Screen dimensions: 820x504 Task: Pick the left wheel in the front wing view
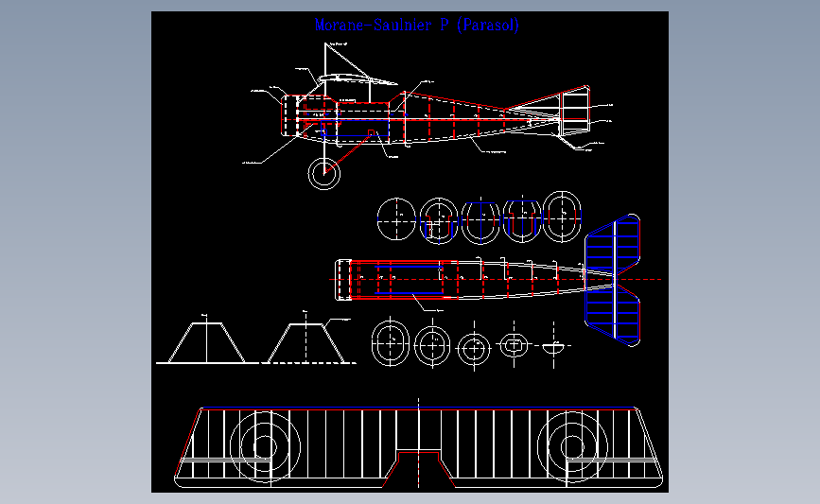265,446
